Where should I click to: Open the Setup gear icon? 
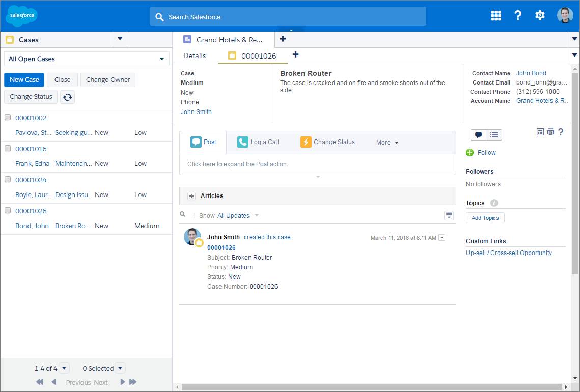point(540,16)
